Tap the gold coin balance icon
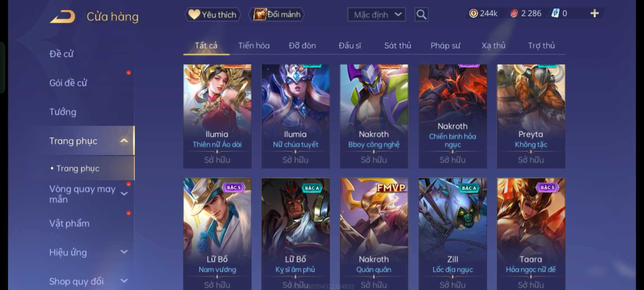This screenshot has width=644, height=290. [x=473, y=13]
